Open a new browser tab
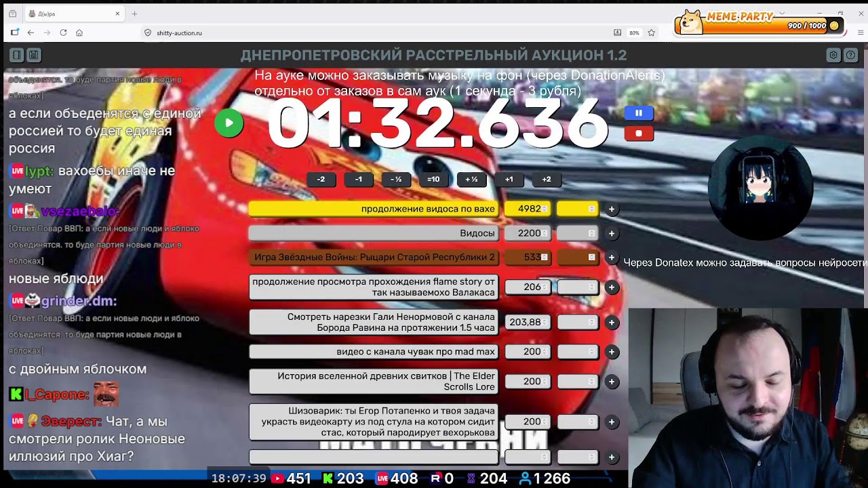 (x=134, y=14)
